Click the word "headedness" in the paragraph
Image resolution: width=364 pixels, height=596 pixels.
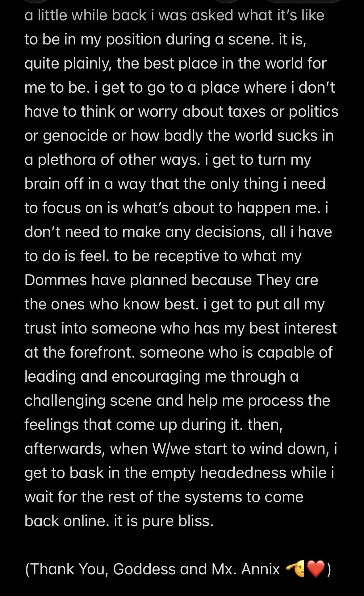[243, 473]
